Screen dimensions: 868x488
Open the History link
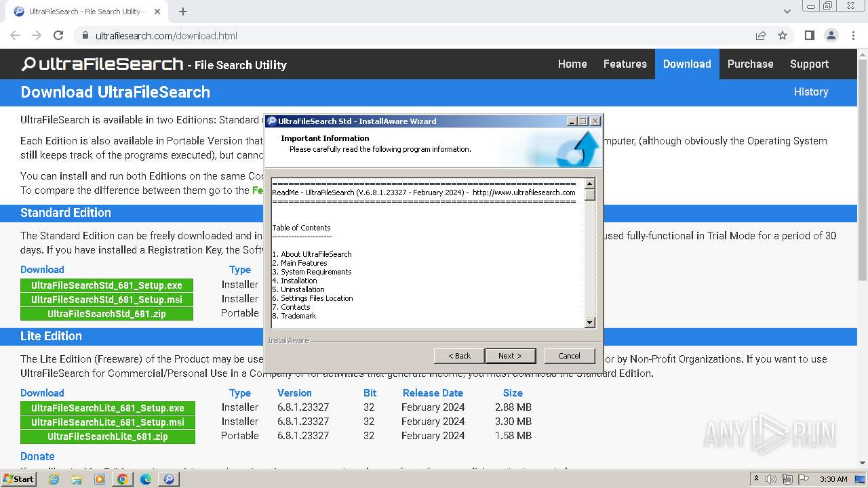811,91
